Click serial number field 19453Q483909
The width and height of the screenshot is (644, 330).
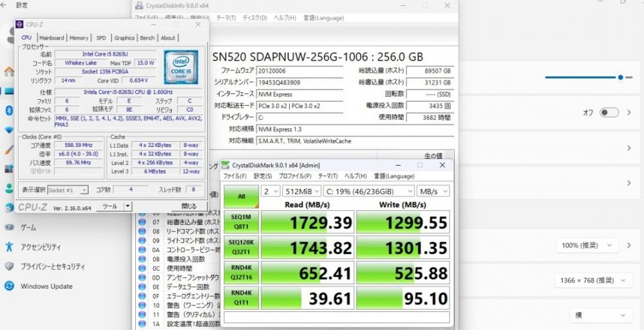click(x=300, y=82)
